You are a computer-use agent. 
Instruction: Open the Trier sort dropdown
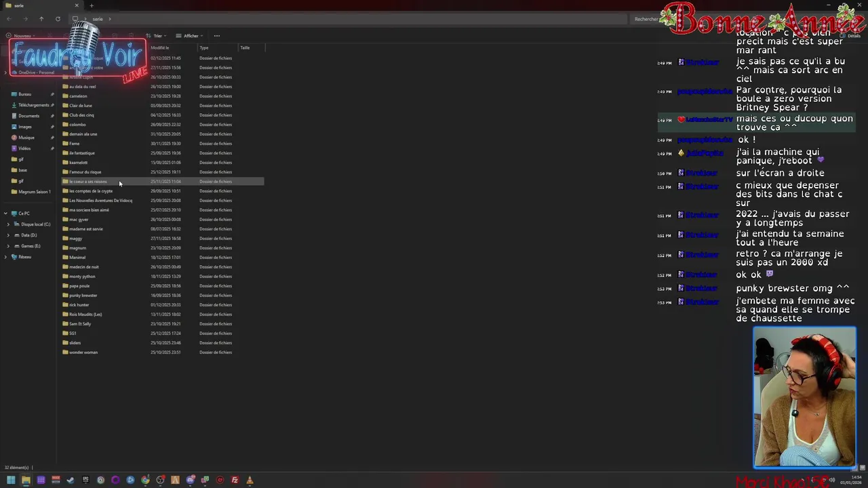click(x=157, y=36)
